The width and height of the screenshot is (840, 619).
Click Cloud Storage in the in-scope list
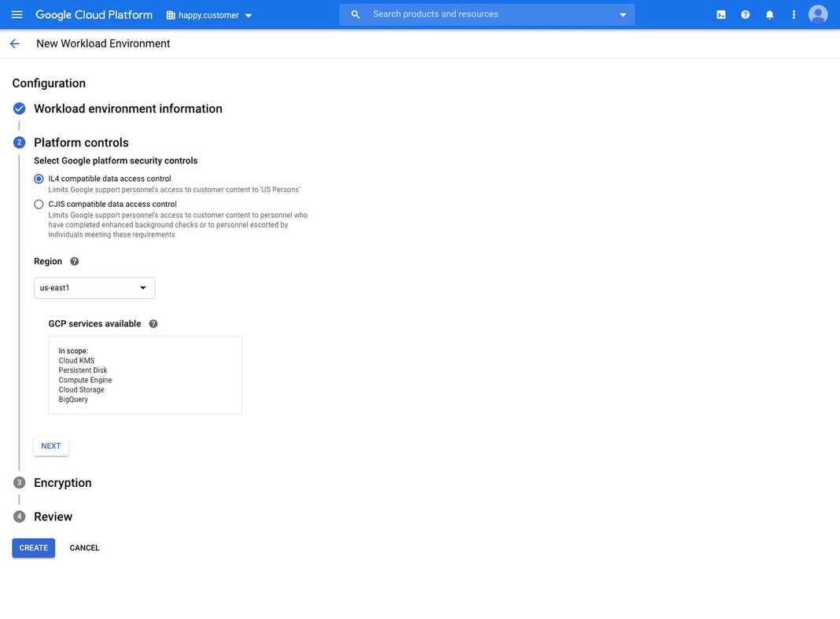click(82, 389)
